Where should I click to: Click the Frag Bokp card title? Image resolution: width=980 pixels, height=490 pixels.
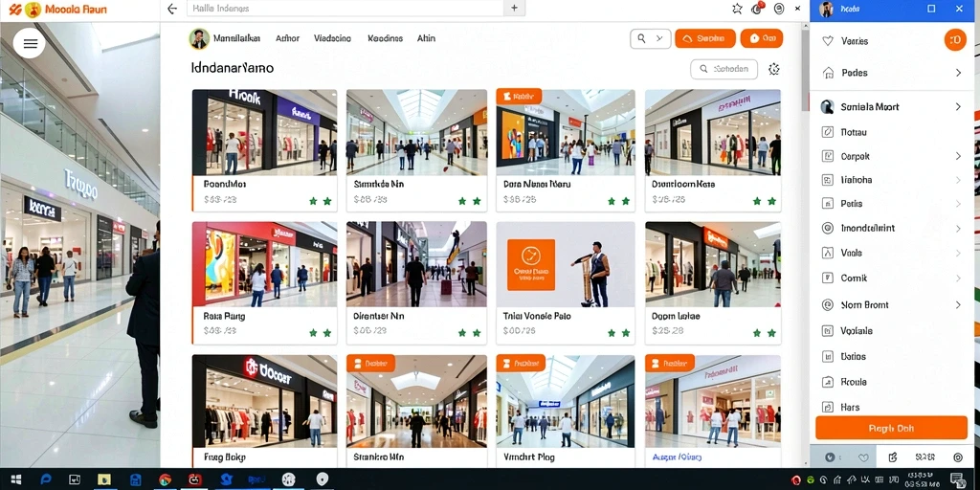click(x=224, y=457)
